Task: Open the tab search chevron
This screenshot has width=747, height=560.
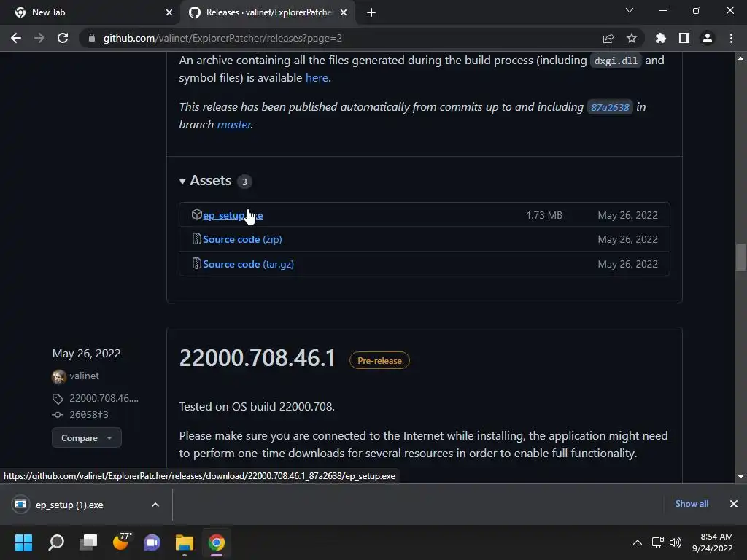Action: [x=630, y=10]
